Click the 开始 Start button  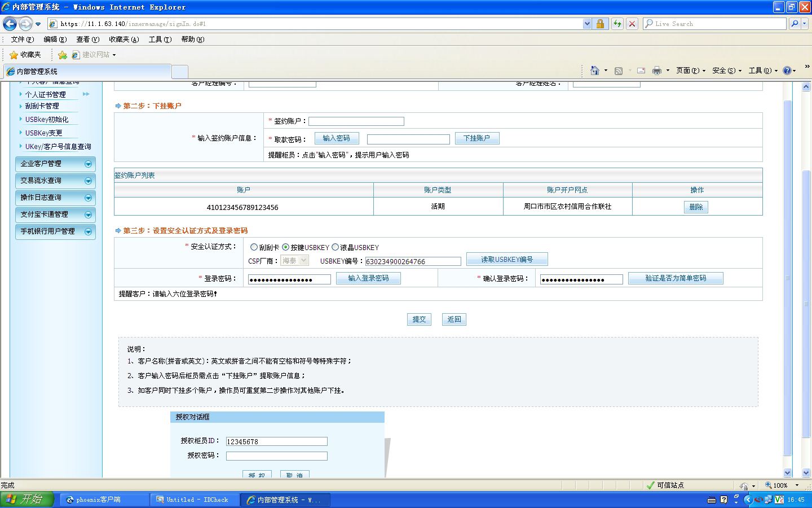click(x=27, y=500)
